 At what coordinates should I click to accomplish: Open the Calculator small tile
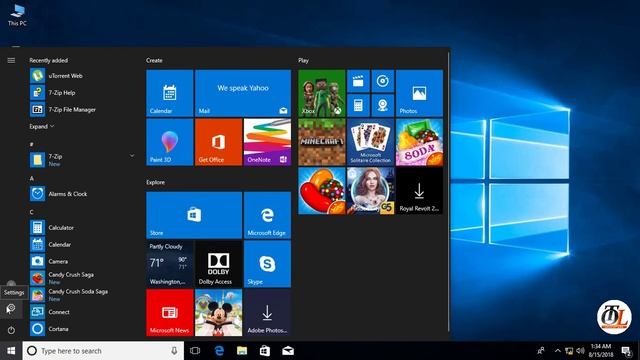[358, 105]
